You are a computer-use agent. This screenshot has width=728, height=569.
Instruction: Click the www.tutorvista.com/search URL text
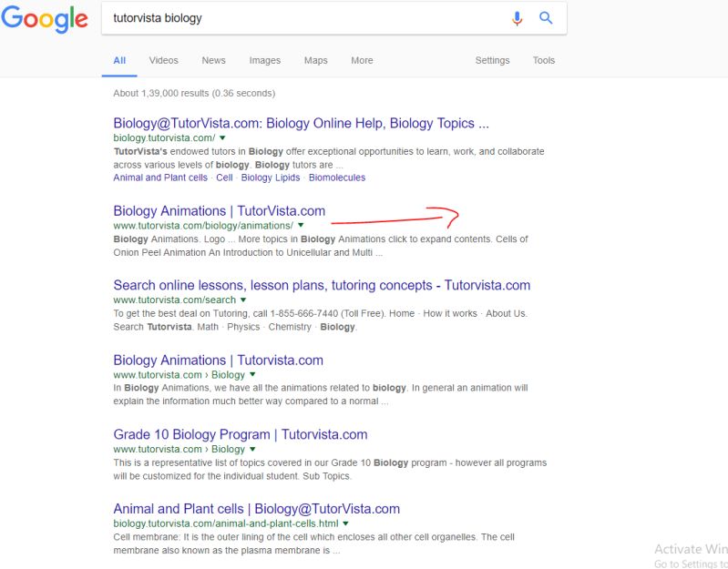click(x=175, y=300)
